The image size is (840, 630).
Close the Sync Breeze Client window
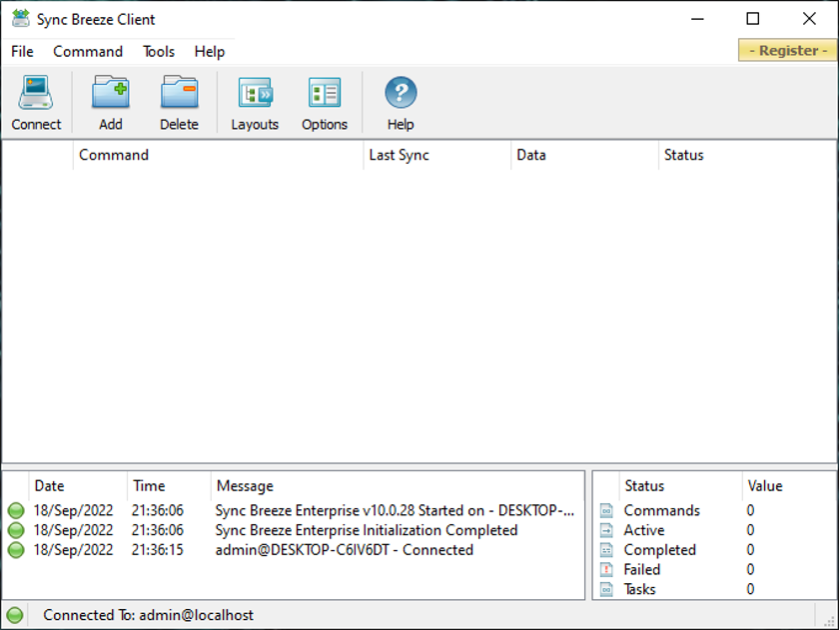pyautogui.click(x=809, y=19)
